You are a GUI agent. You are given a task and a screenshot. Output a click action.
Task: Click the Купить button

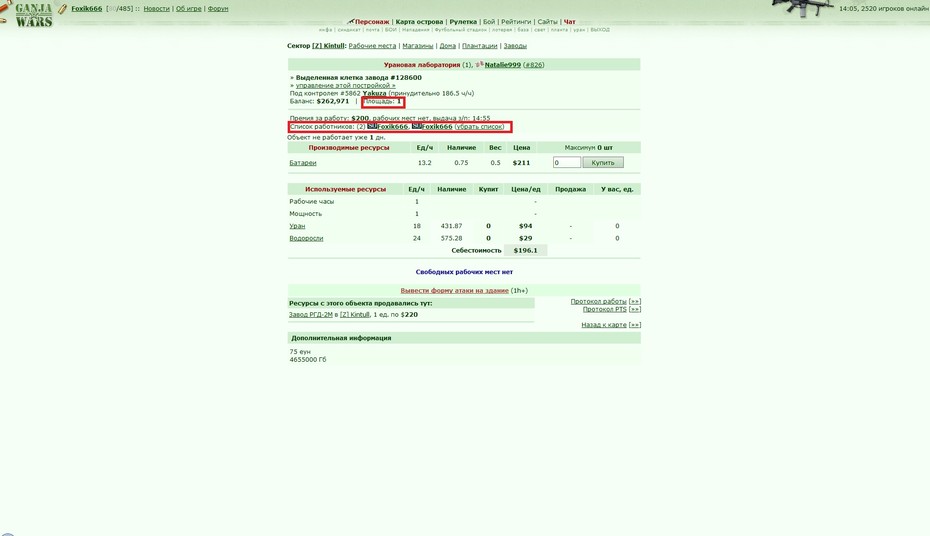coord(603,162)
